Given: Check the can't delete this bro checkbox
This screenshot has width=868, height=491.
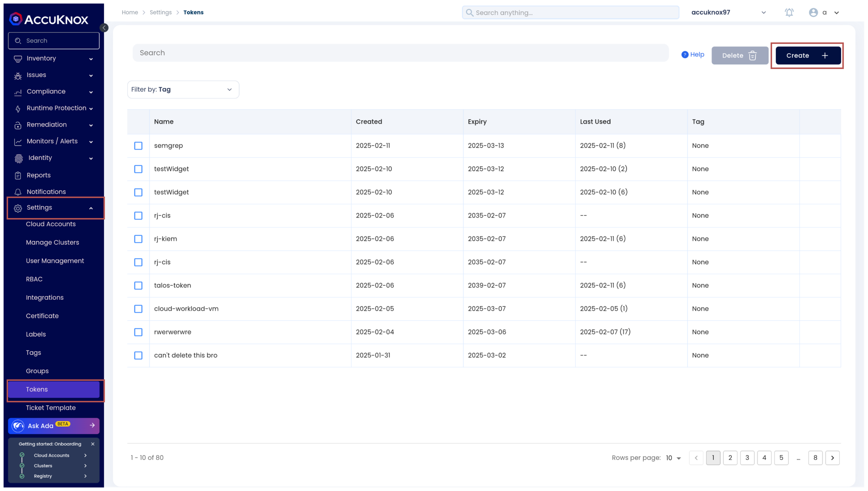Looking at the screenshot, I should (x=138, y=355).
